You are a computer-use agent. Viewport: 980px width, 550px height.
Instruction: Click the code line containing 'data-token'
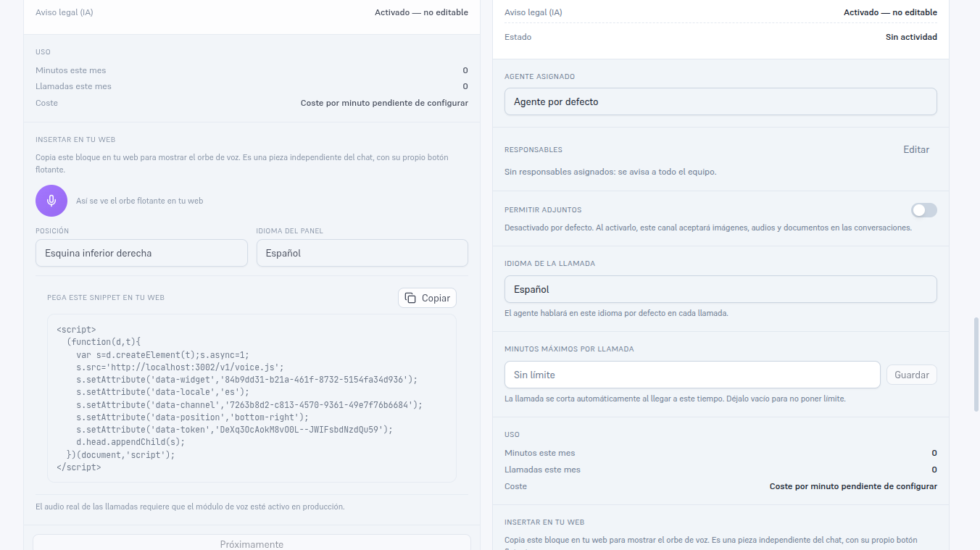[x=235, y=430]
